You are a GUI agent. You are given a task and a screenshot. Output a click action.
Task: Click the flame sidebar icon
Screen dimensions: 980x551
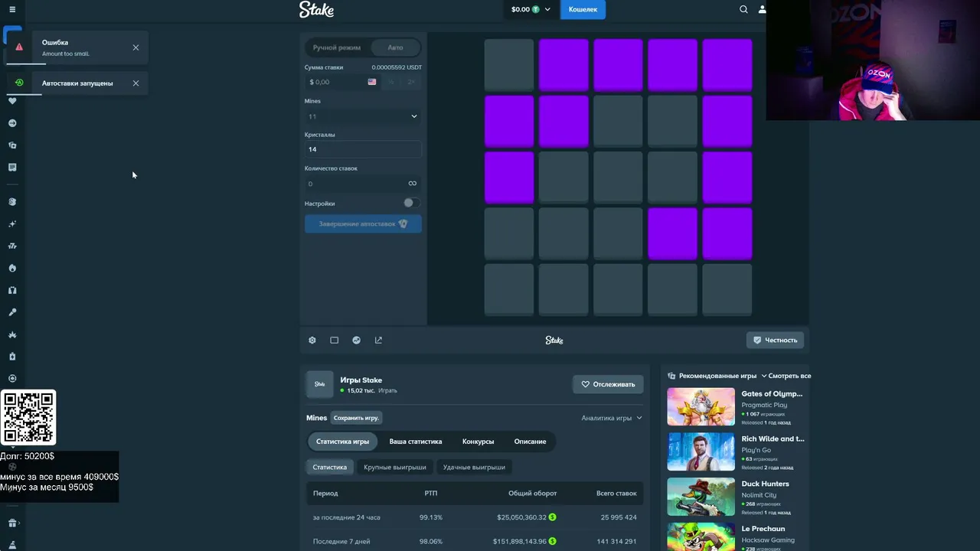12,268
